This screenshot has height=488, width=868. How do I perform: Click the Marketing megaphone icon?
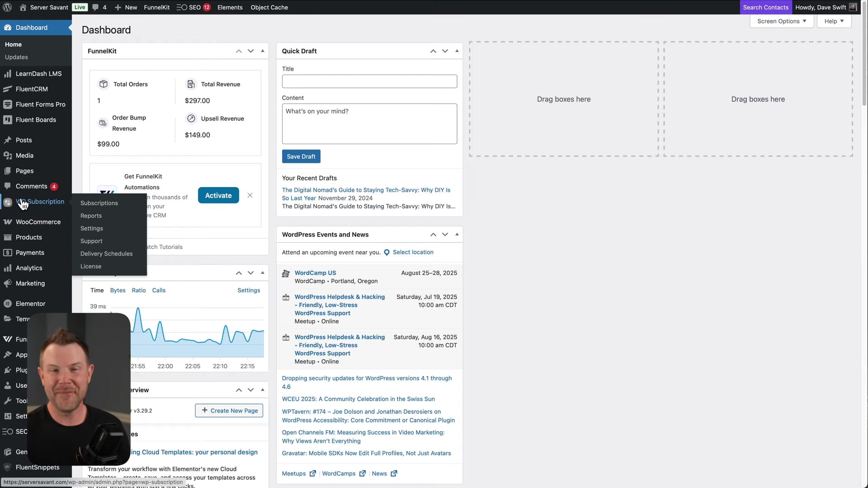pyautogui.click(x=7, y=283)
